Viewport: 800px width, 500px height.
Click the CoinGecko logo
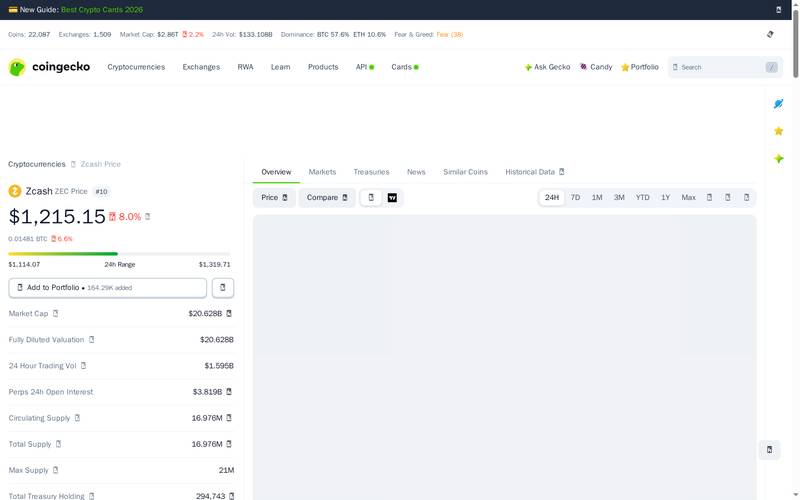pyautogui.click(x=49, y=67)
